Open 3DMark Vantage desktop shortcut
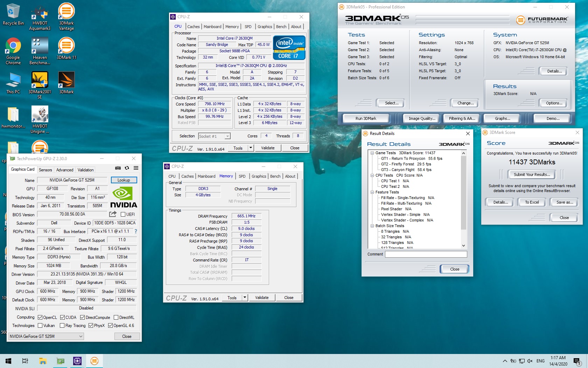 click(x=66, y=17)
